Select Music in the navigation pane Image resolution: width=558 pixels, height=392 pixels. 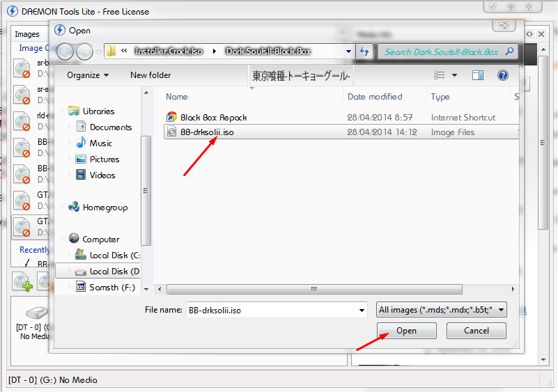(101, 143)
